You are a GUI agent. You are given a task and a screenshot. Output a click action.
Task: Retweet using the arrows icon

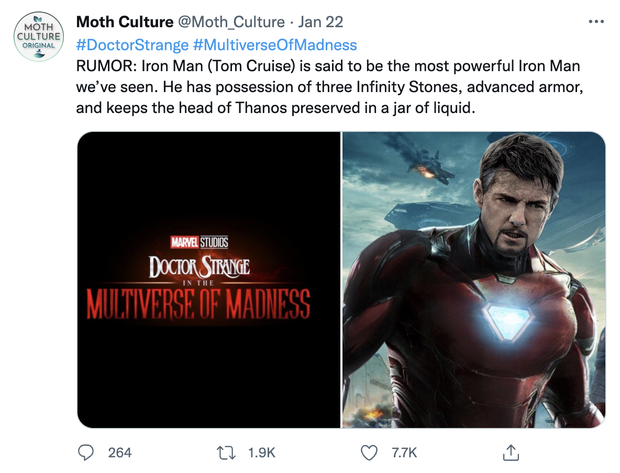[226, 452]
